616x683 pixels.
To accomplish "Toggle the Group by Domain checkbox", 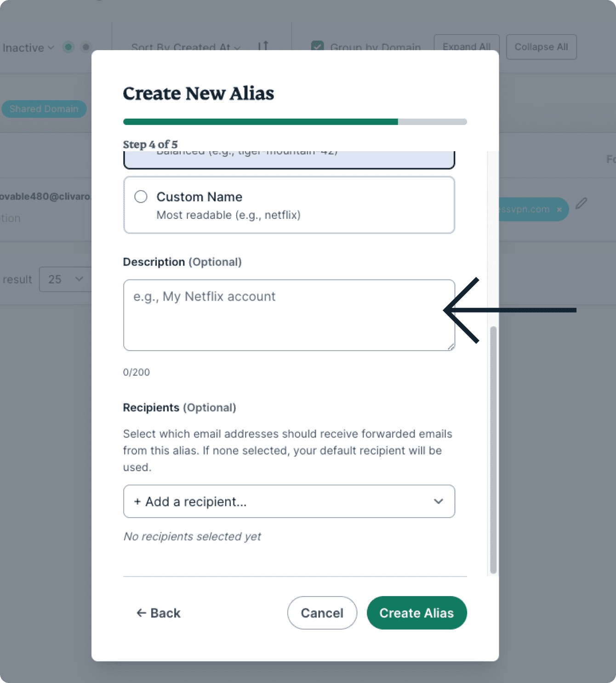I will 317,46.
